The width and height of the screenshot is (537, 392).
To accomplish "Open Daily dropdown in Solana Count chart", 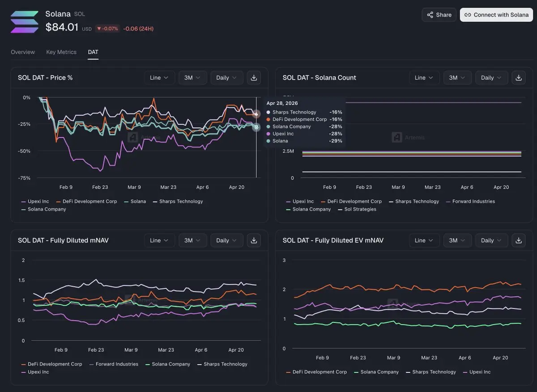I will [492, 78].
